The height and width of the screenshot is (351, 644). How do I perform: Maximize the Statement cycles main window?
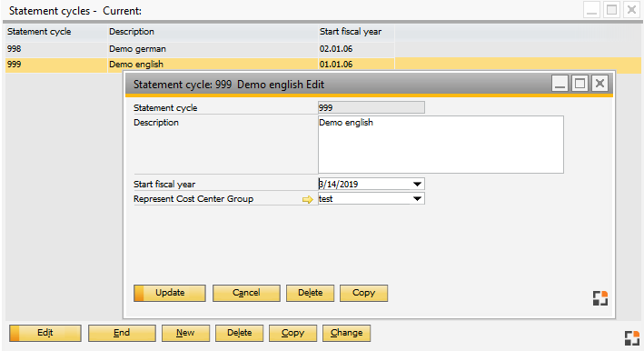[x=611, y=10]
